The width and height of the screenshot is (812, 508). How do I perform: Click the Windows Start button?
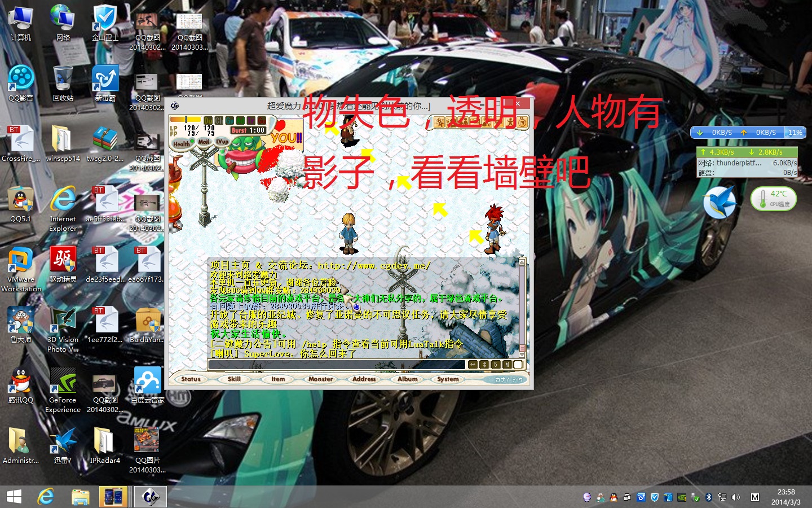coord(14,497)
